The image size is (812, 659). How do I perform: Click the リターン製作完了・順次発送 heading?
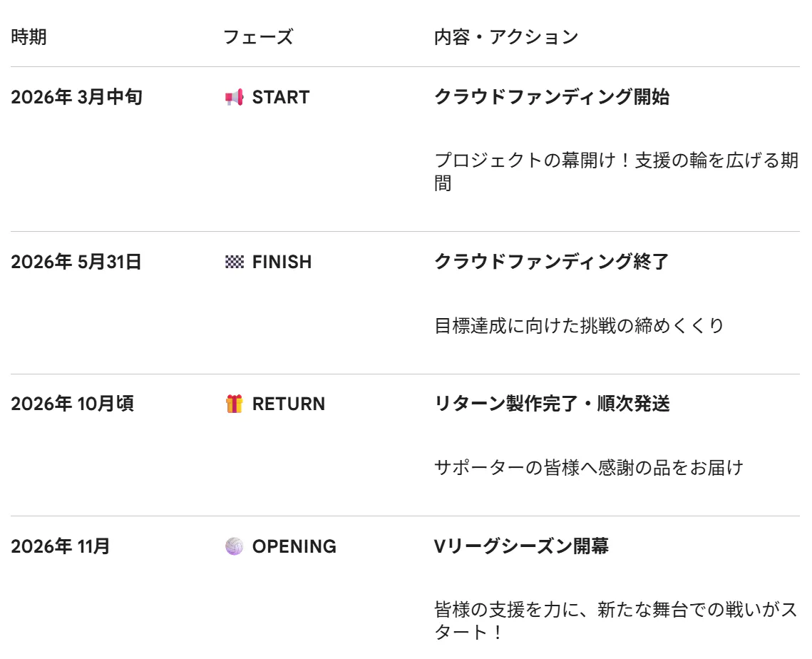[552, 404]
